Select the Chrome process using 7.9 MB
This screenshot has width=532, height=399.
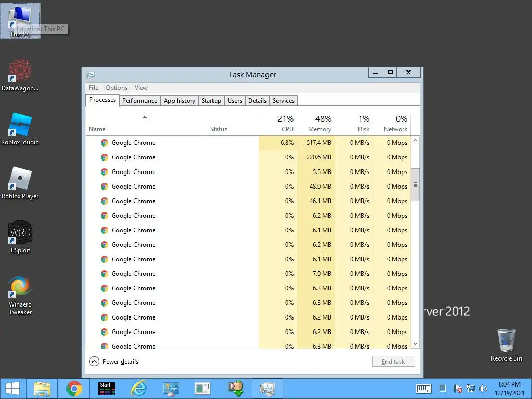pos(248,274)
